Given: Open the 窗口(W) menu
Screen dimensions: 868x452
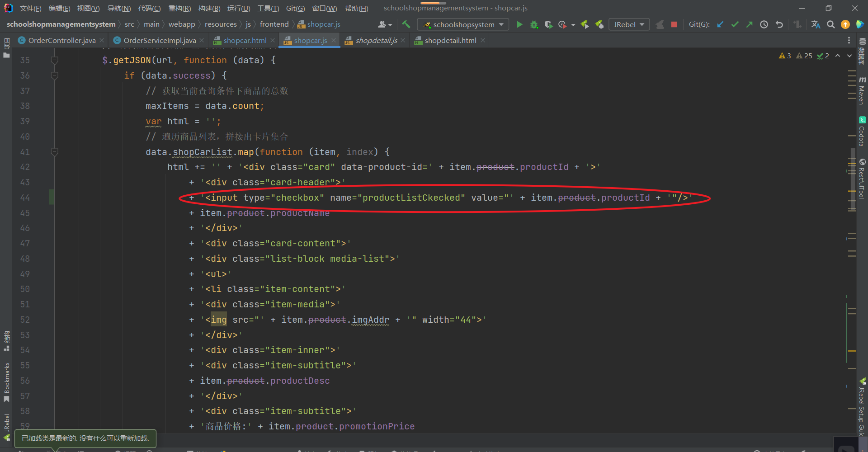Looking at the screenshot, I should tap(325, 8).
